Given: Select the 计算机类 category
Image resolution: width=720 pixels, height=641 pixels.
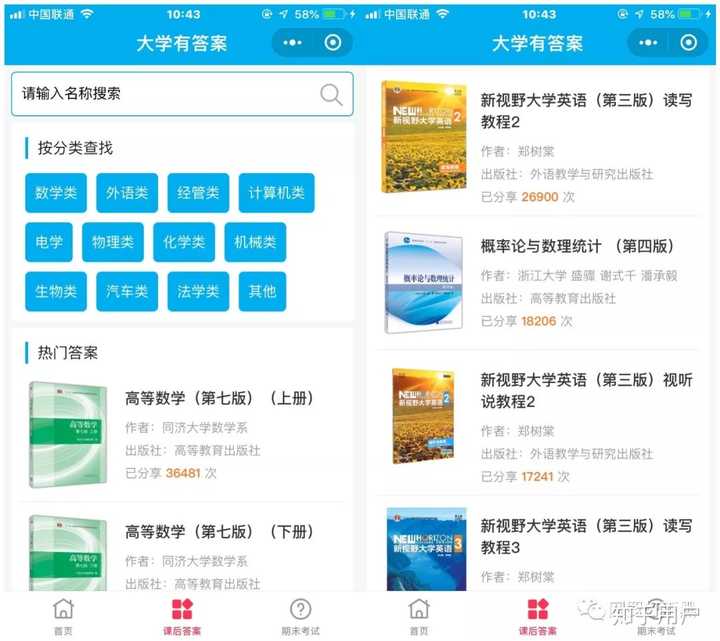Looking at the screenshot, I should (276, 193).
